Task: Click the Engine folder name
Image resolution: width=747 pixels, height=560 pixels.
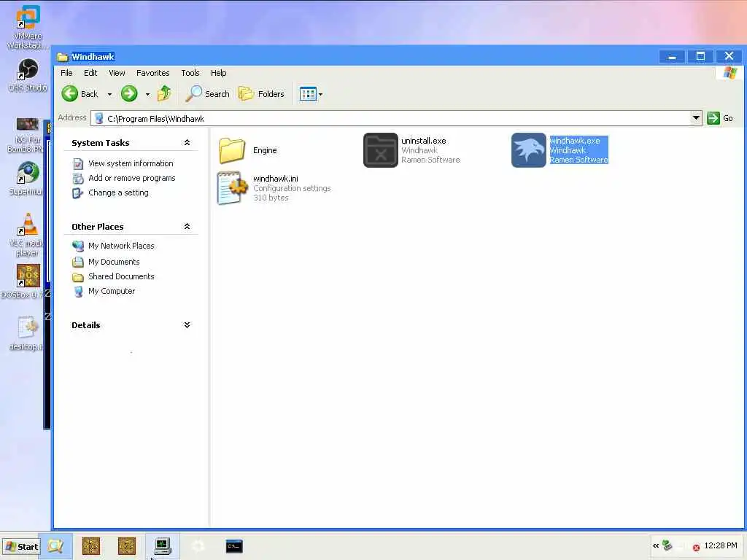Action: coord(265,150)
